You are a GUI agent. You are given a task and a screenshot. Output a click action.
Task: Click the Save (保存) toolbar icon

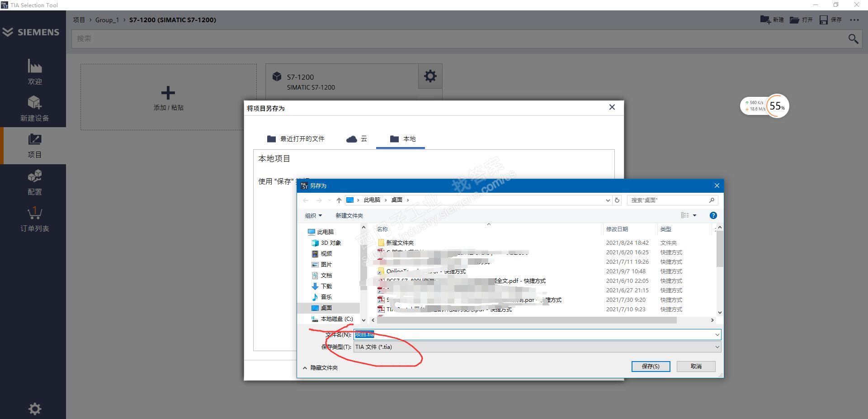(830, 20)
